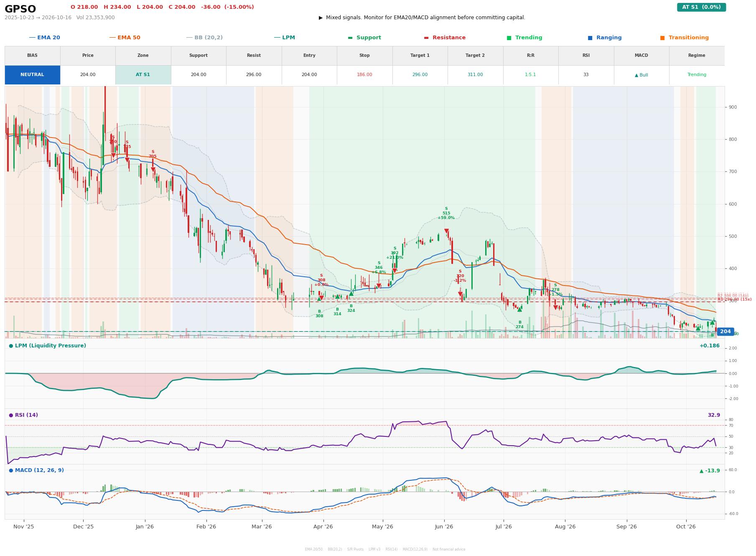Click the RSI reading 32.9
The width and height of the screenshot is (756, 556).
click(714, 415)
